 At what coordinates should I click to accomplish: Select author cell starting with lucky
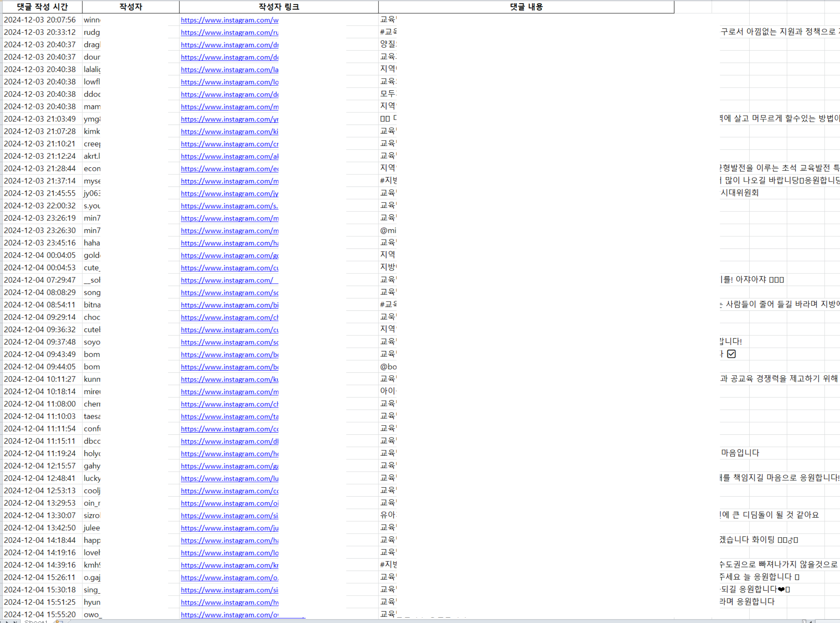coord(92,478)
